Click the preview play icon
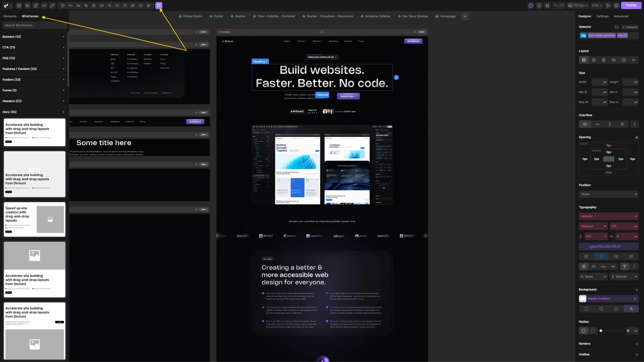The height and width of the screenshot is (362, 644). tap(608, 5)
